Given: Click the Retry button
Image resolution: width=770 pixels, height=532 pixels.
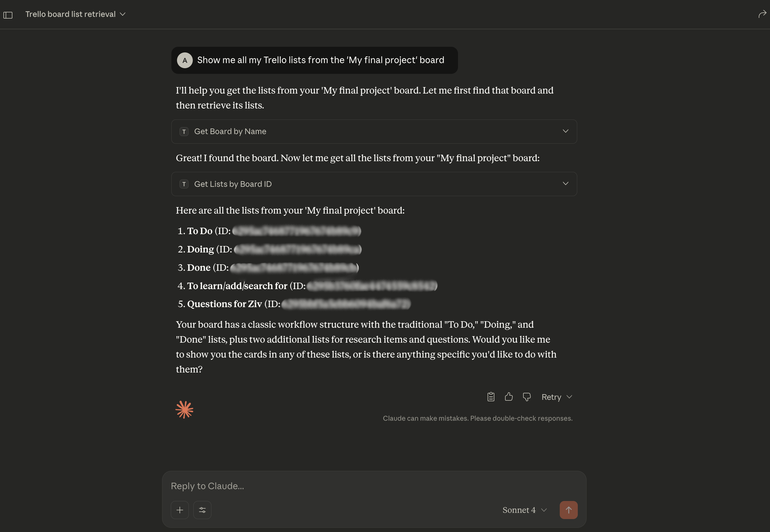Looking at the screenshot, I should click(x=551, y=397).
